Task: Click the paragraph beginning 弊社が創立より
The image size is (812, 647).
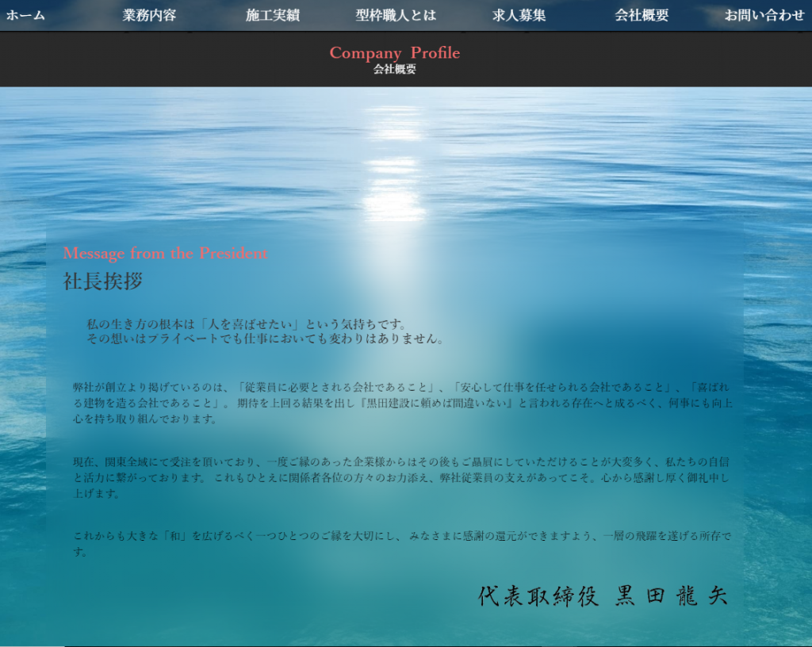Action: point(402,403)
